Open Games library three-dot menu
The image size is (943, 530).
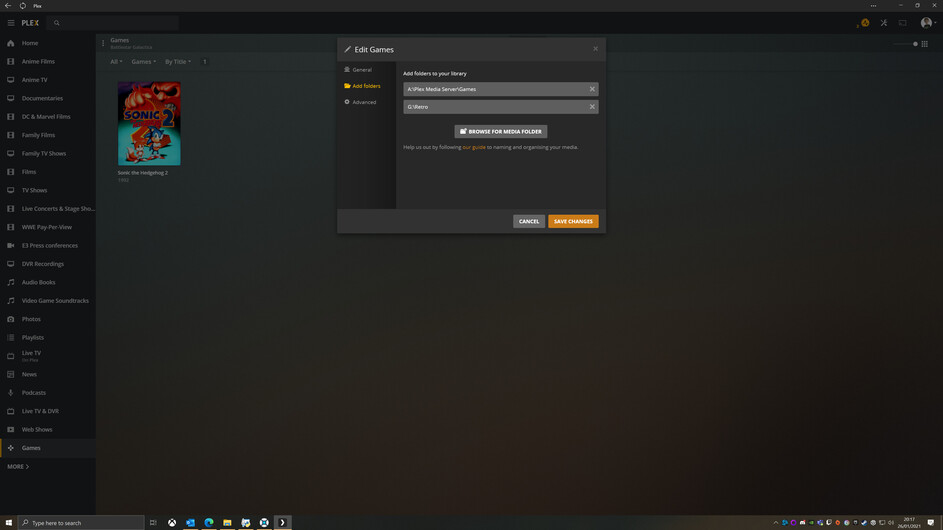[x=103, y=43]
